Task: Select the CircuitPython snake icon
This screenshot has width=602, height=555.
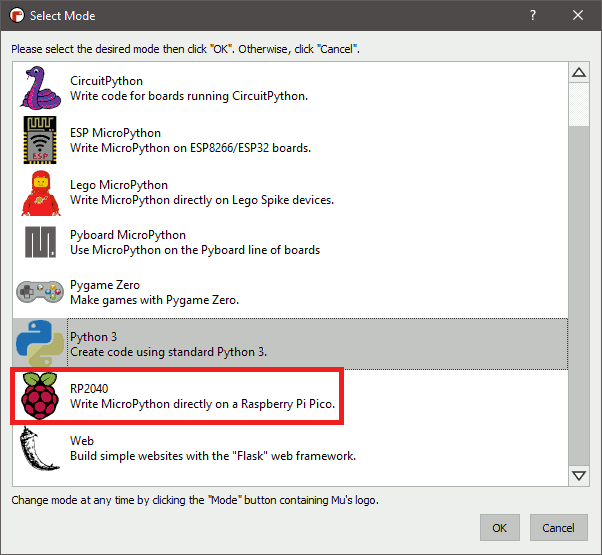Action: (40, 88)
